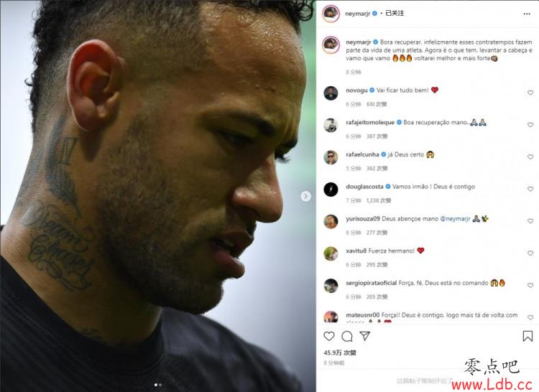
Task: Open the comment bubble icon
Action: click(x=347, y=336)
